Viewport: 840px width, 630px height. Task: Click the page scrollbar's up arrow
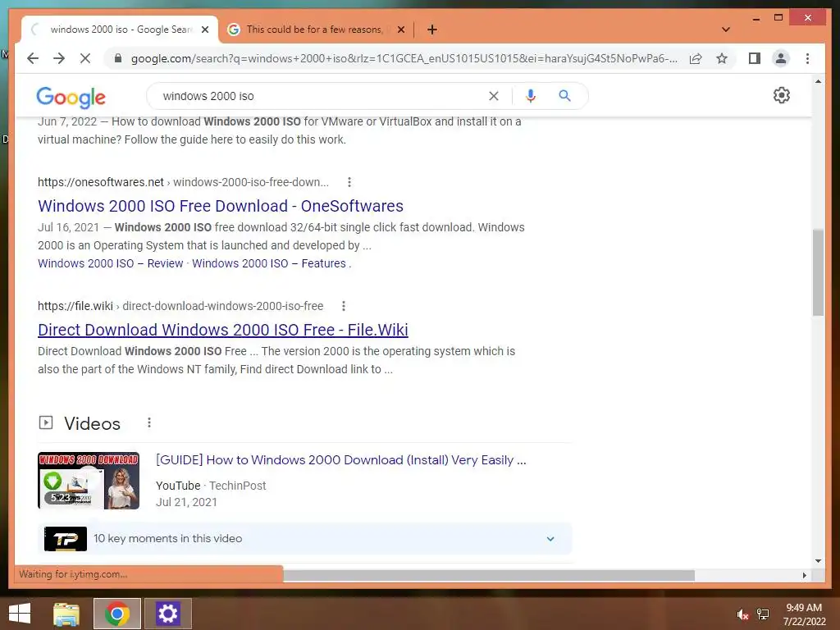click(x=818, y=81)
